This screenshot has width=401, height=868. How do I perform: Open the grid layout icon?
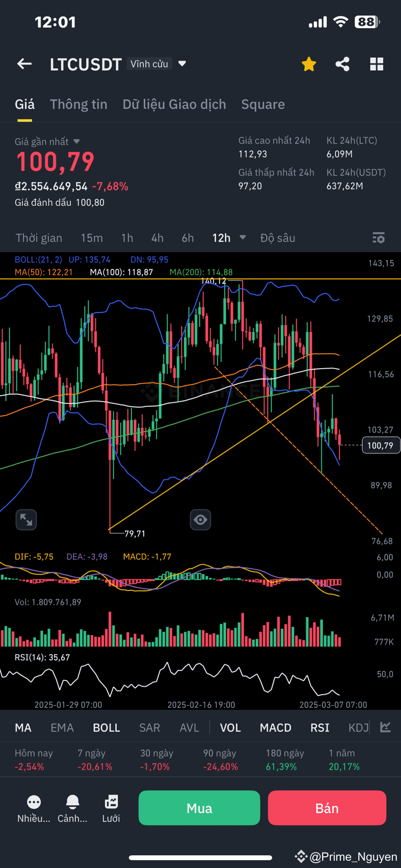pyautogui.click(x=376, y=64)
